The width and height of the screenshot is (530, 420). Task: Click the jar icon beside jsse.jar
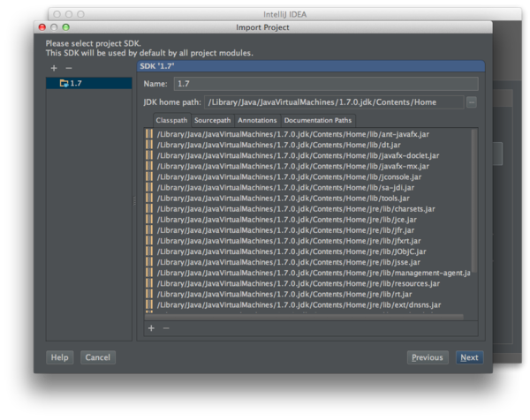(149, 262)
